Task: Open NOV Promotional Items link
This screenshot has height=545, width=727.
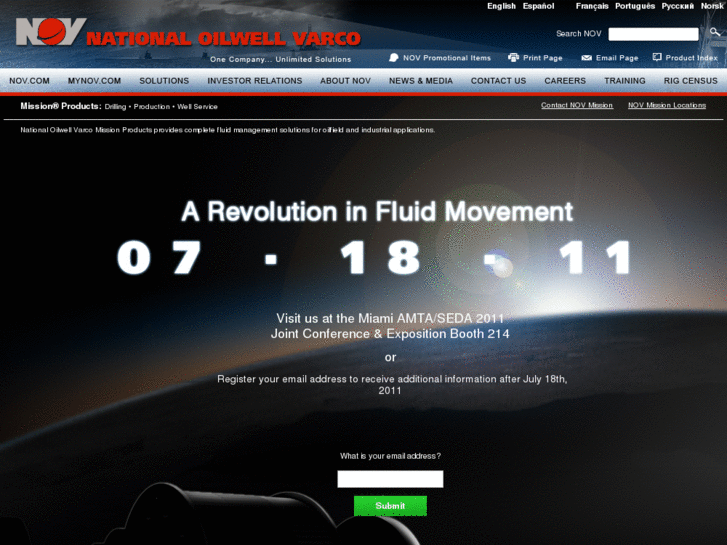Action: pos(446,58)
